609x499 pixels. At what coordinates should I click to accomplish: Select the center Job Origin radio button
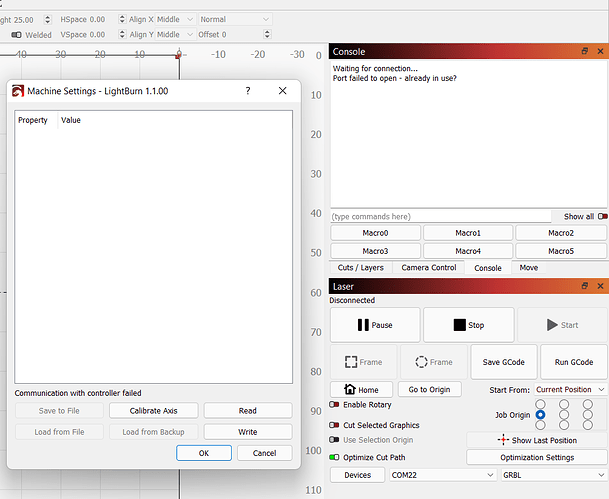[x=564, y=415]
